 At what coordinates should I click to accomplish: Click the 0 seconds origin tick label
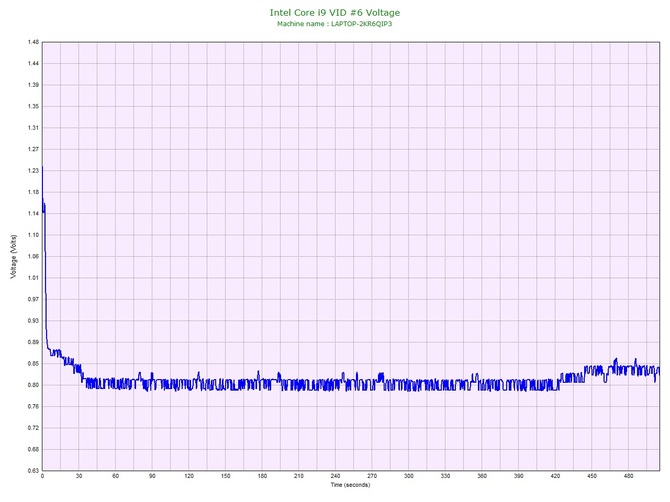(x=42, y=476)
